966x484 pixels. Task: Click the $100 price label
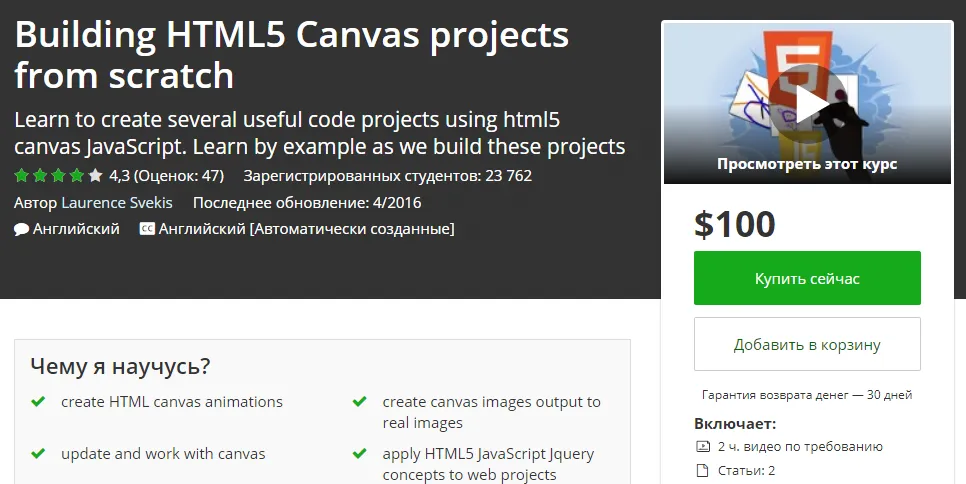(735, 224)
